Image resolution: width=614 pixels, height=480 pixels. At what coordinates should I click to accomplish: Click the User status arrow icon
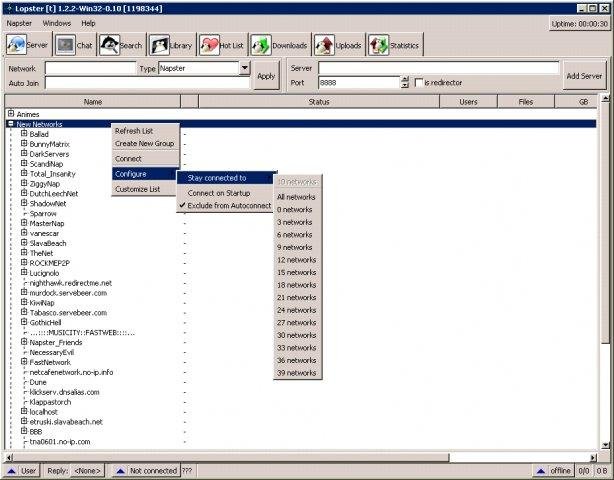coord(11,471)
